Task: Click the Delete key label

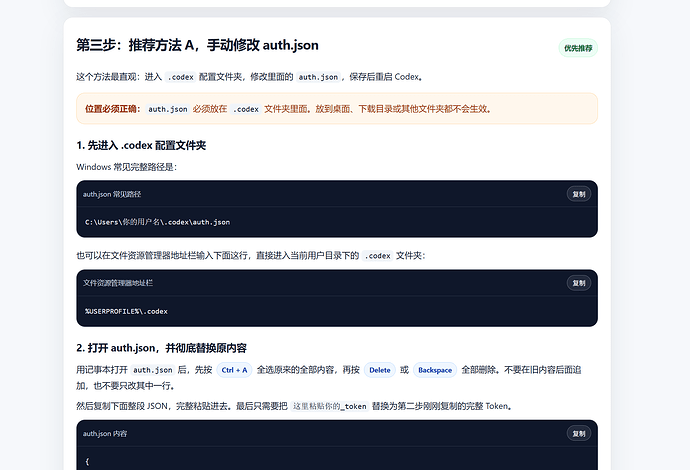Action: [380, 370]
